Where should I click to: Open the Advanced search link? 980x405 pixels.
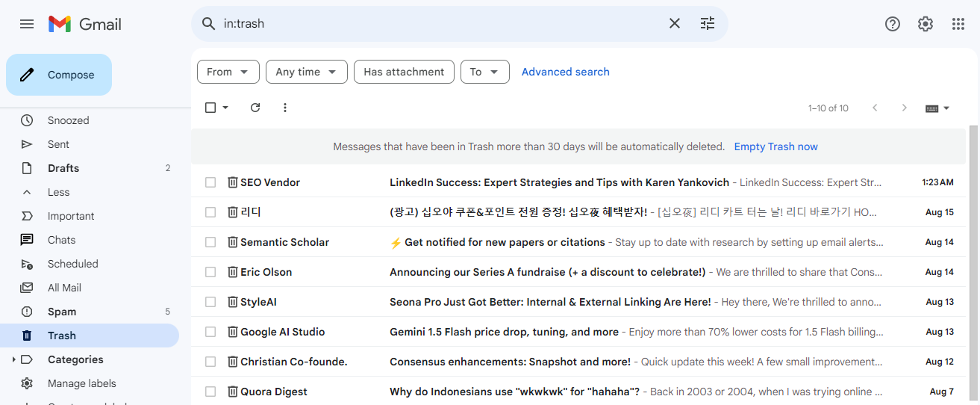click(566, 72)
